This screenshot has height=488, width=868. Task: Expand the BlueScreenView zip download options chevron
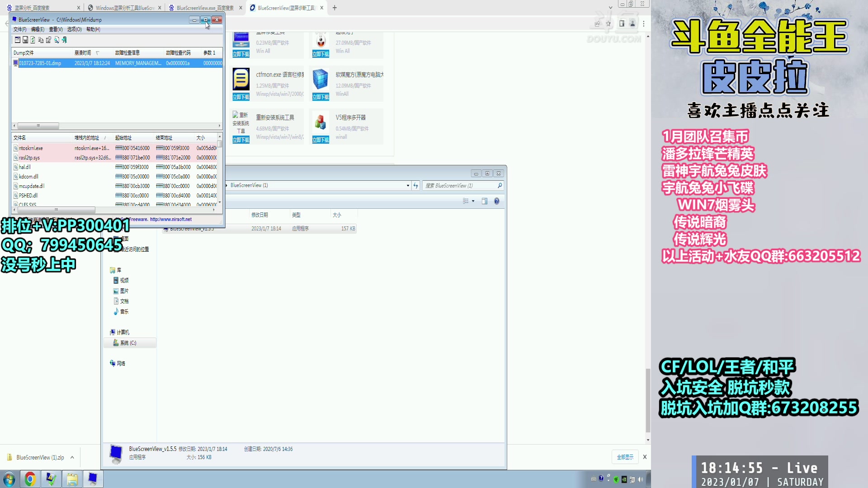72,457
